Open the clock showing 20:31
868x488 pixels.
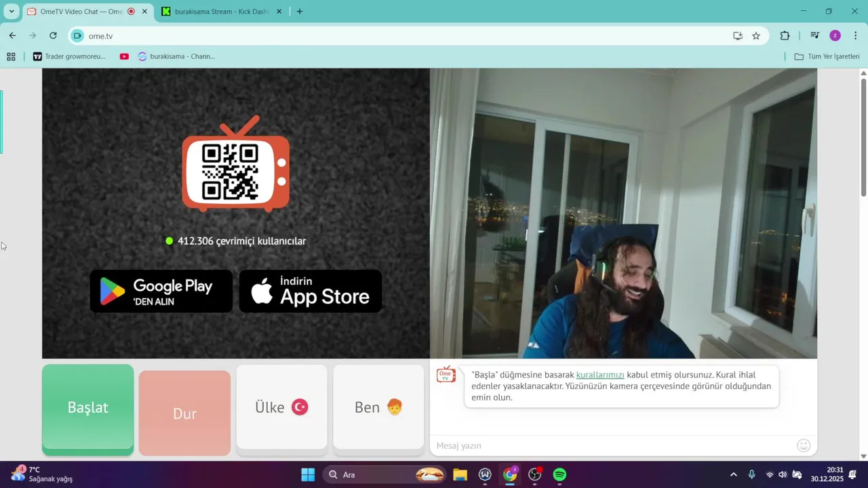click(826, 474)
